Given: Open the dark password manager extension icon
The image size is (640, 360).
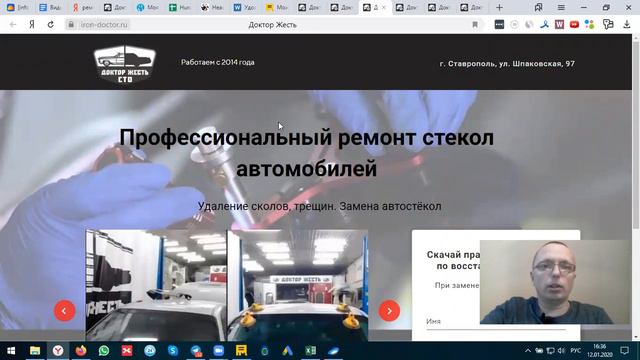Looking at the screenshot, I should 499,24.
